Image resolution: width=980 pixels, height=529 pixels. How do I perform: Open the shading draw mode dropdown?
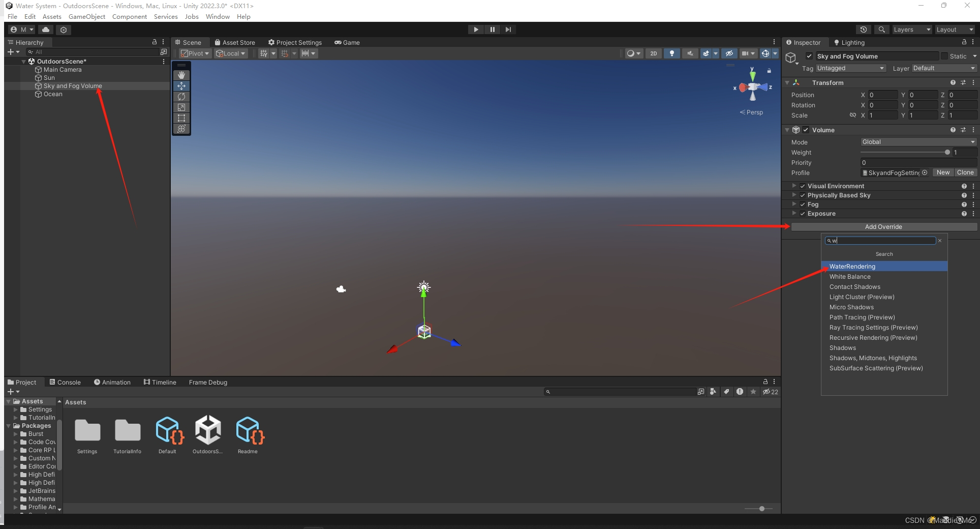pyautogui.click(x=633, y=53)
